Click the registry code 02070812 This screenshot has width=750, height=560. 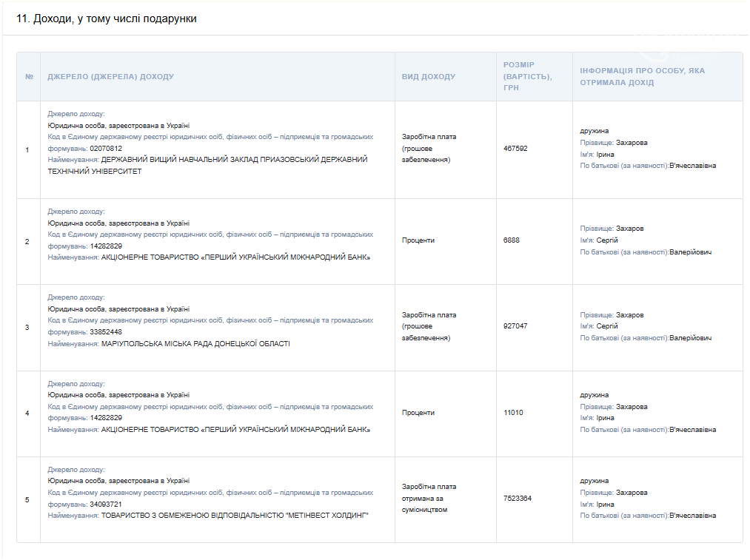(x=106, y=149)
